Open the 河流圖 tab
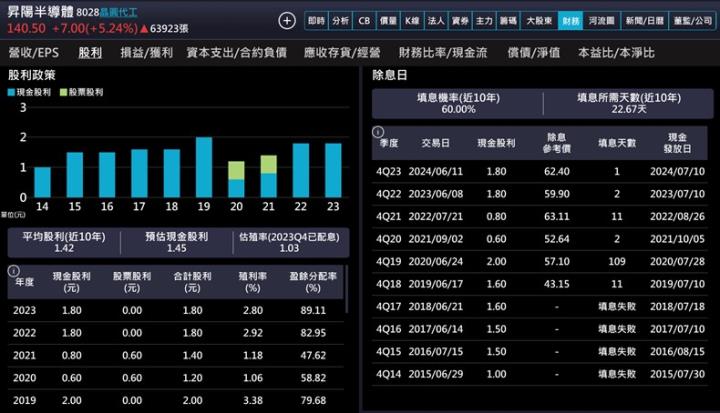Image resolution: width=720 pixels, height=413 pixels. tap(602, 21)
